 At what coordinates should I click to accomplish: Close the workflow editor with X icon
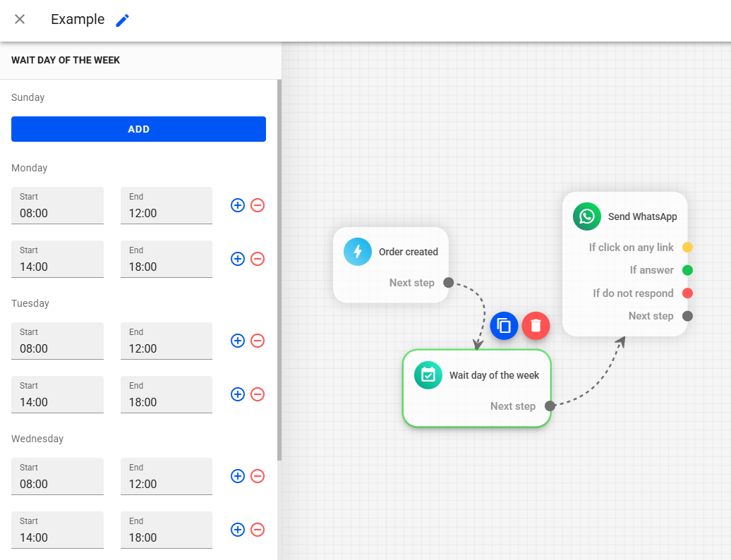pos(20,20)
